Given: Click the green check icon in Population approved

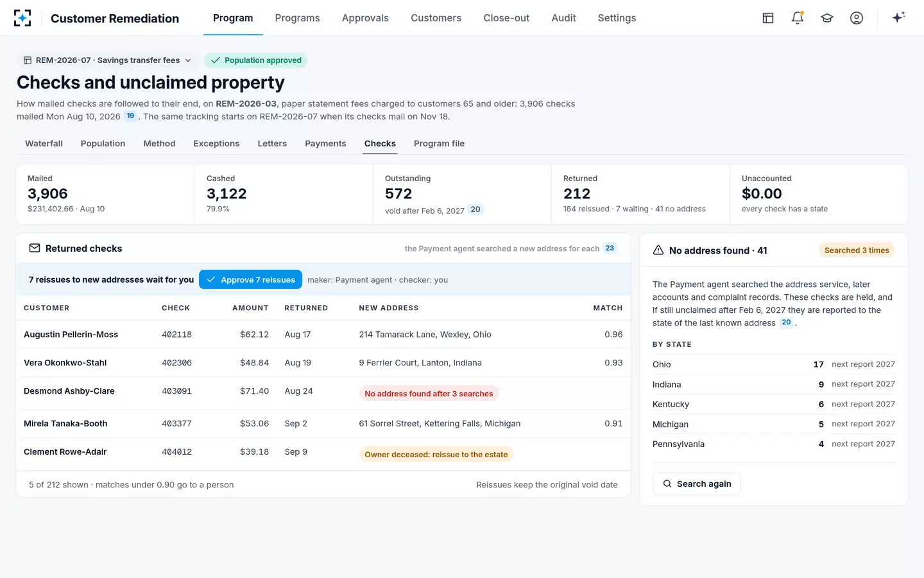Looking at the screenshot, I should coord(216,60).
